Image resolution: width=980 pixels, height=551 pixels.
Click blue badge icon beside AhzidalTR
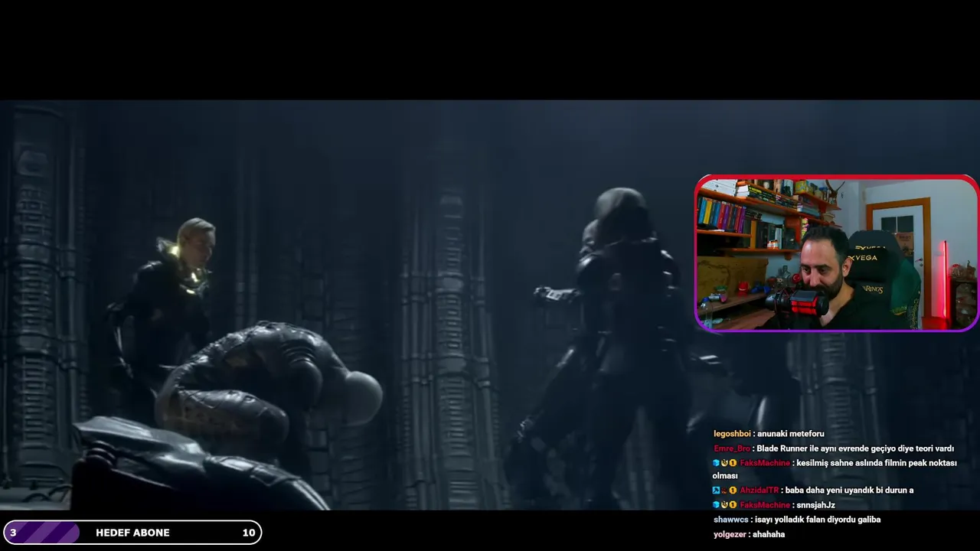coord(716,490)
